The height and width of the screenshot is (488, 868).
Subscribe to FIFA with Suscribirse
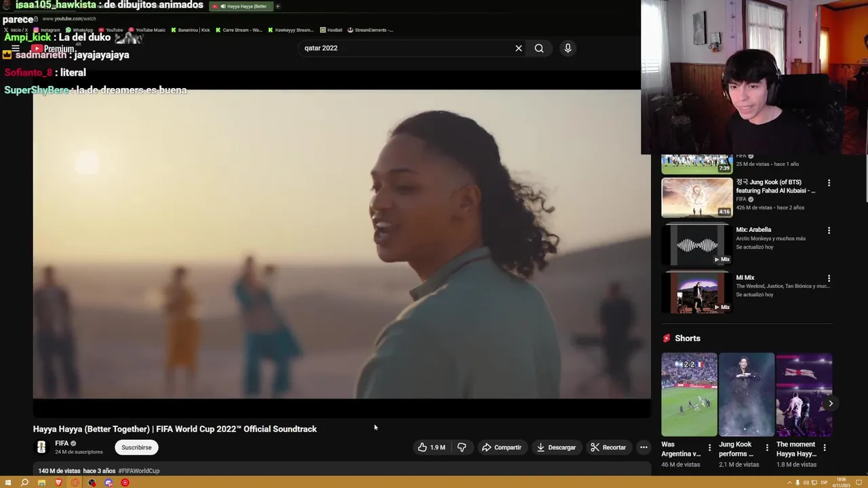(136, 447)
